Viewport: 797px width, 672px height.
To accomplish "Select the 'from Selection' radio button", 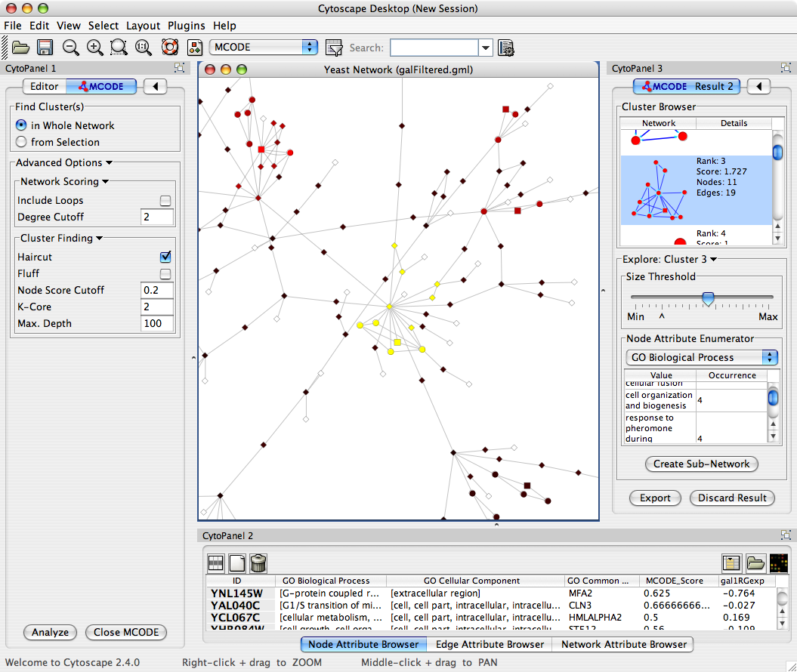I will [x=21, y=142].
